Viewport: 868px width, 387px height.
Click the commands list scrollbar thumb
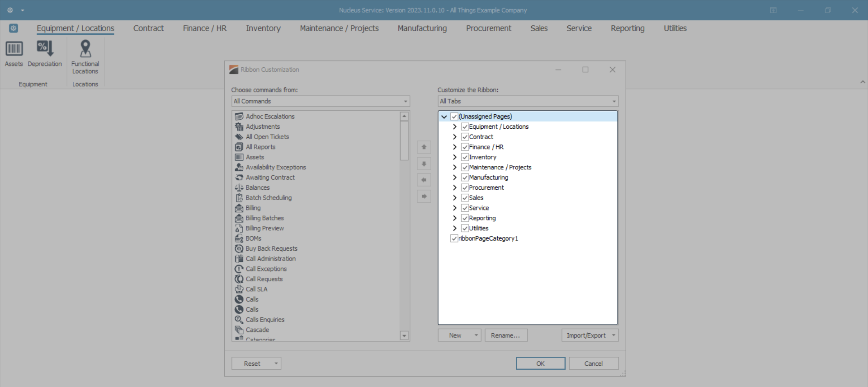pos(404,140)
